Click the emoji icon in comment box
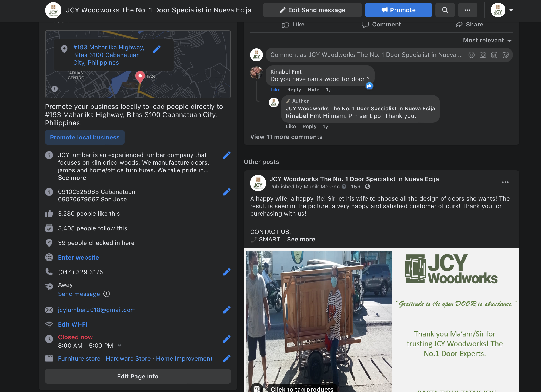541x392 pixels. pos(471,55)
